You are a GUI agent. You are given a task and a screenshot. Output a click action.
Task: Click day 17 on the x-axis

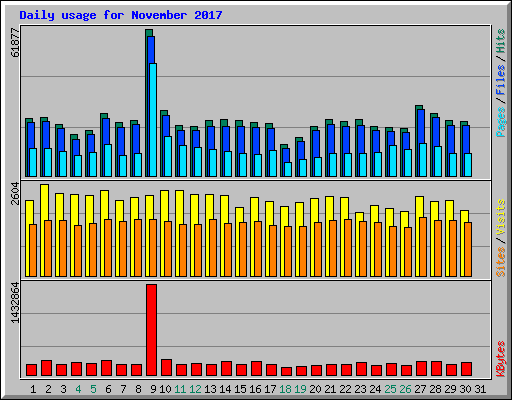pos(270,389)
